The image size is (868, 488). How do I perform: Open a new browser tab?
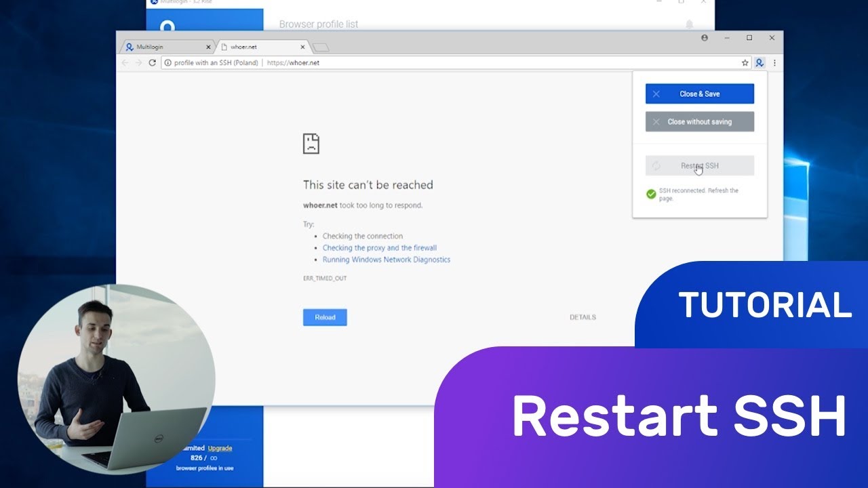321,47
